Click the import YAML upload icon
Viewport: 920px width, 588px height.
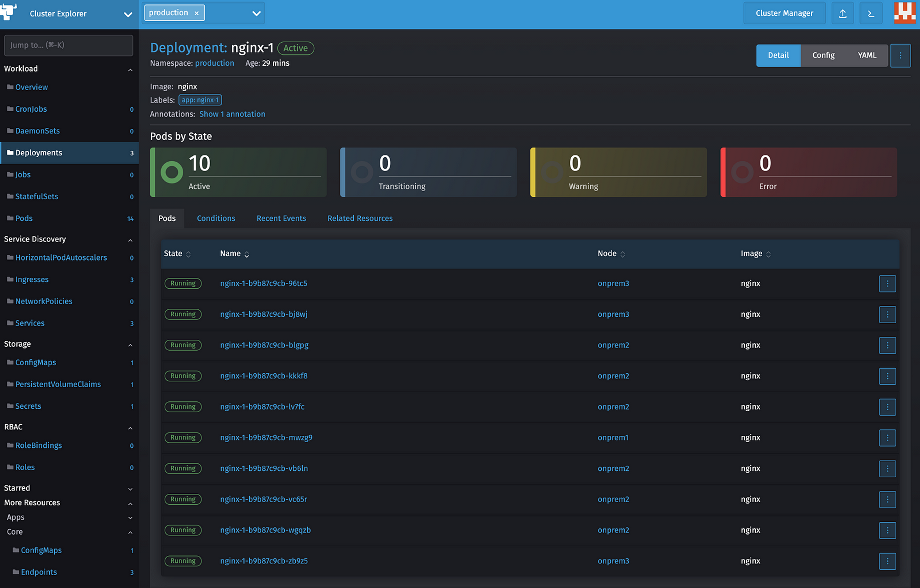pos(842,13)
